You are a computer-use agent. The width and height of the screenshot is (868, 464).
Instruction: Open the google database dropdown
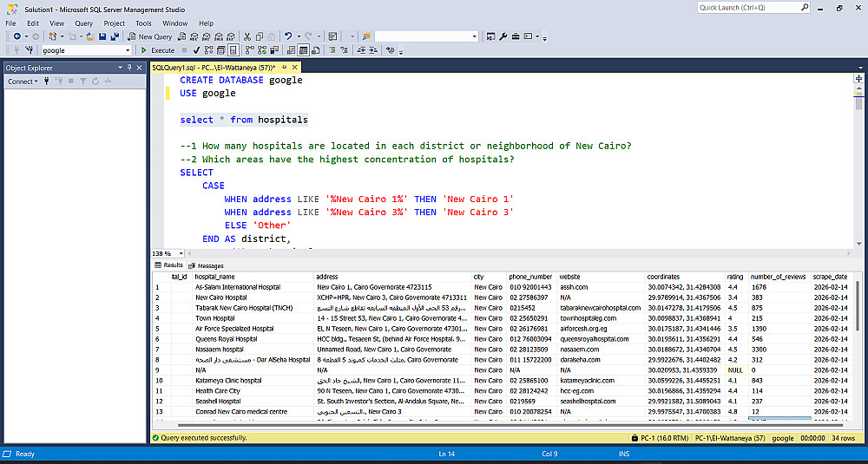(x=128, y=50)
